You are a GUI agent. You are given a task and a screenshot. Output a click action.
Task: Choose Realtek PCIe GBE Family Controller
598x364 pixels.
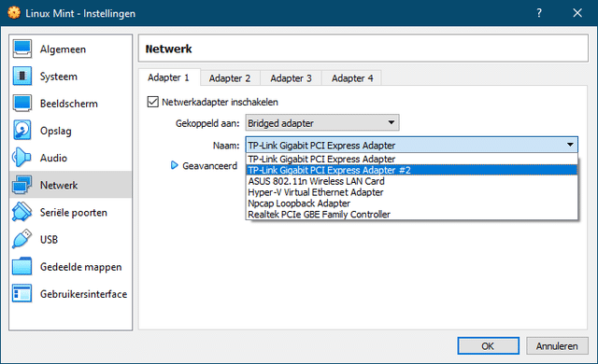coord(411,214)
